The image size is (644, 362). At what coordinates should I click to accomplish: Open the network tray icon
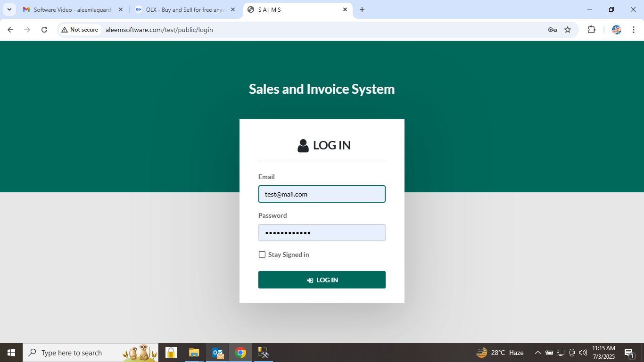561,353
